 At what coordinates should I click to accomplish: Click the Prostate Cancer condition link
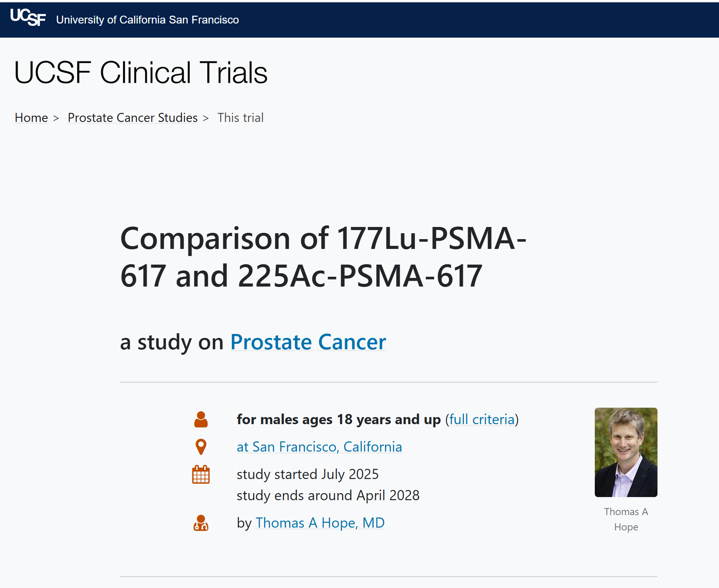308,342
